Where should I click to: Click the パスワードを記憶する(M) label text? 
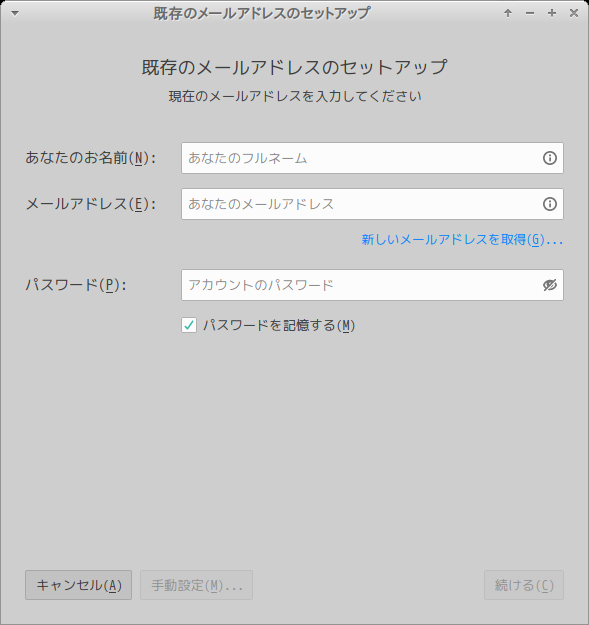279,325
